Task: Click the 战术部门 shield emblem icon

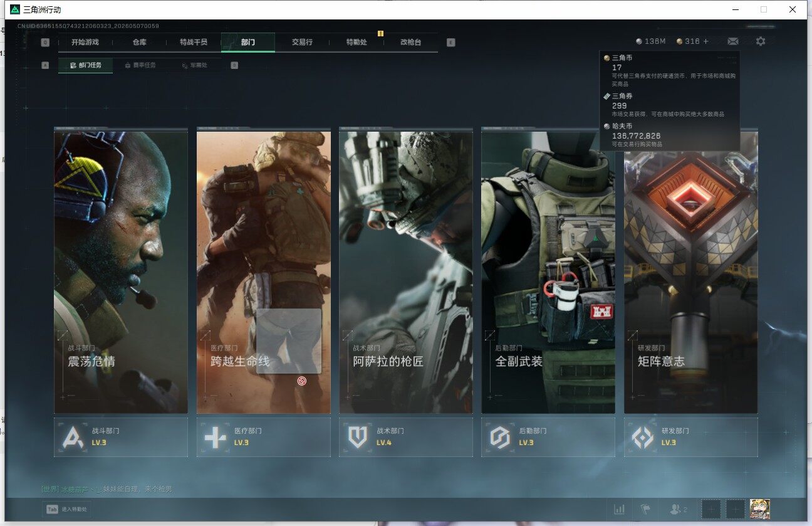Action: (x=357, y=437)
